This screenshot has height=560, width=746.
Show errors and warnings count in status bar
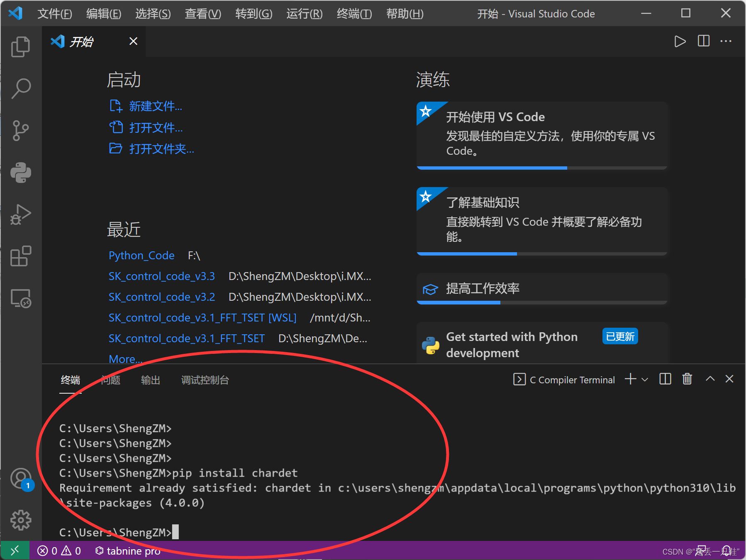[59, 551]
